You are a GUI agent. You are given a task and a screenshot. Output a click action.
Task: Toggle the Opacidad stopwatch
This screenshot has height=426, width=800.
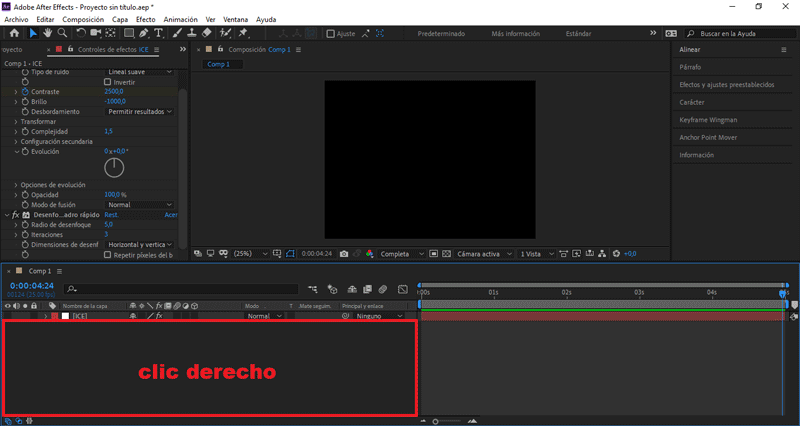click(25, 195)
